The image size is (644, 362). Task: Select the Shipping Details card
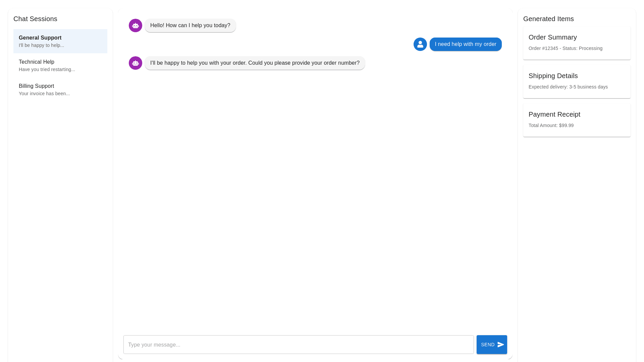tap(577, 81)
